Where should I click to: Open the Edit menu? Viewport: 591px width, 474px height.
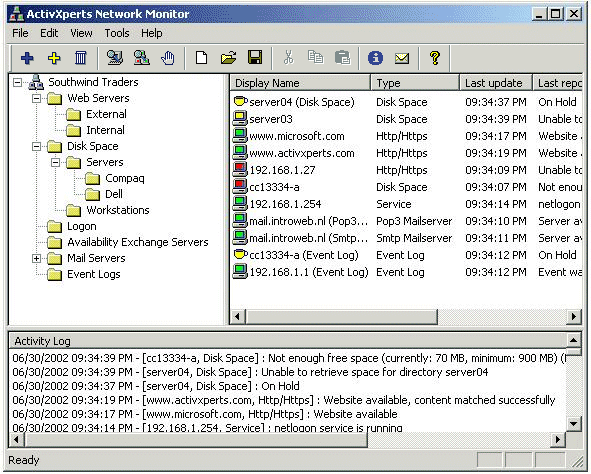[49, 33]
